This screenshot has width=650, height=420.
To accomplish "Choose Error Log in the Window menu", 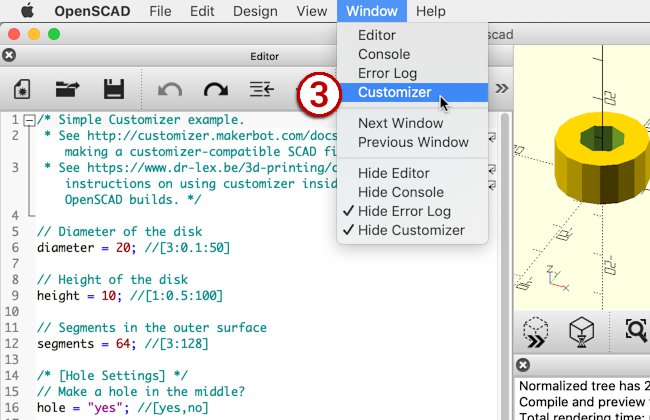I will [412, 73].
